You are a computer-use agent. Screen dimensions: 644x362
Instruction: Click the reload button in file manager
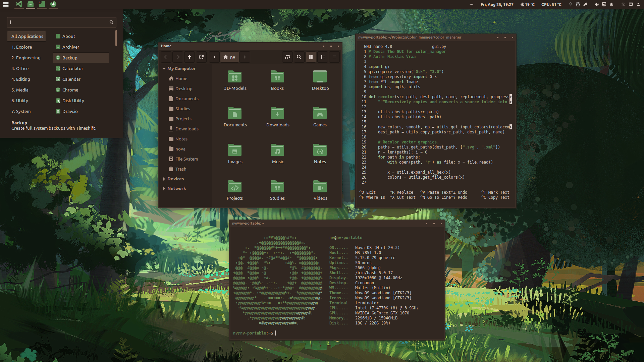[x=201, y=57]
